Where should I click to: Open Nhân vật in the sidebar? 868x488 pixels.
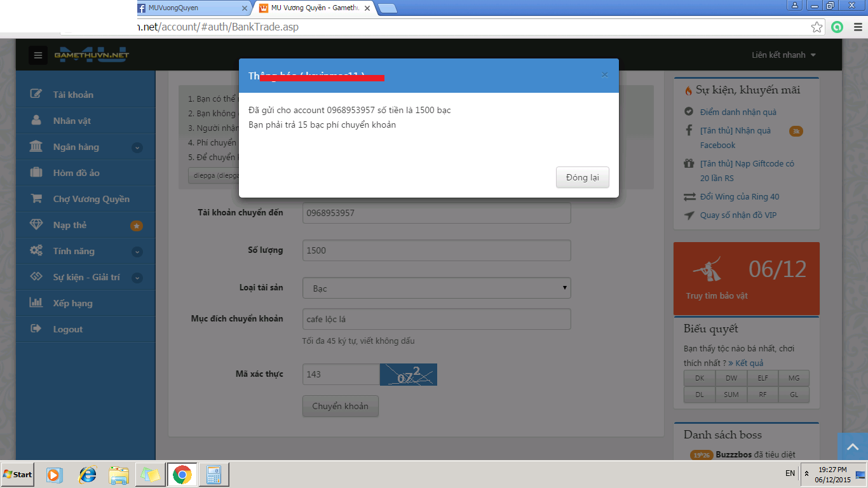point(72,121)
